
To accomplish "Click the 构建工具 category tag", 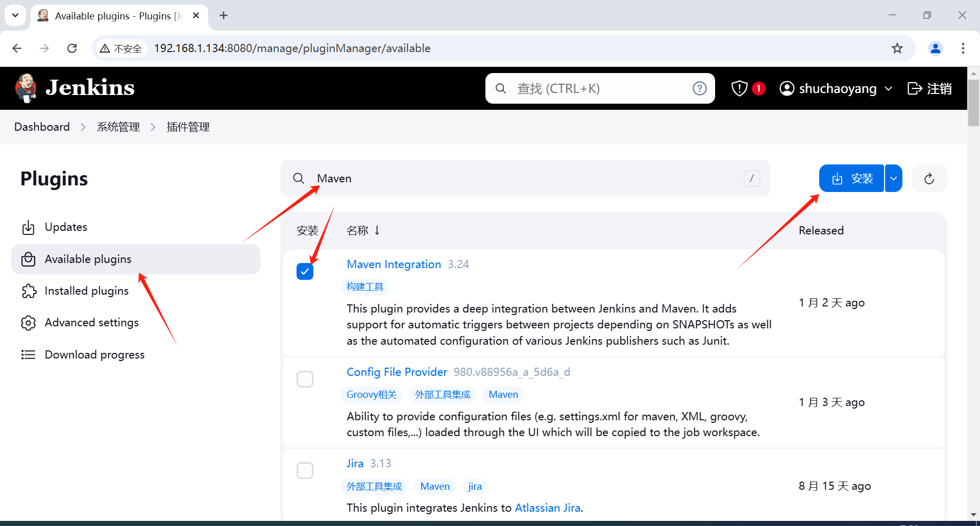I will tap(365, 286).
